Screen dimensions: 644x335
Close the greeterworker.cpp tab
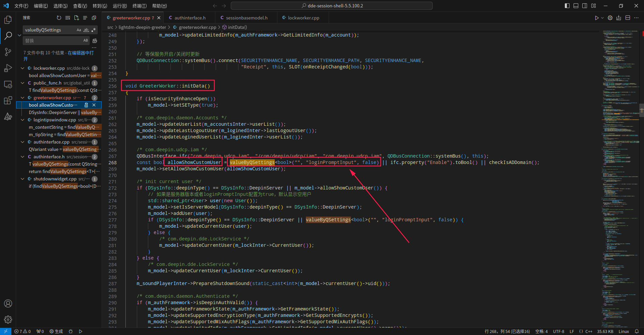coord(159,18)
